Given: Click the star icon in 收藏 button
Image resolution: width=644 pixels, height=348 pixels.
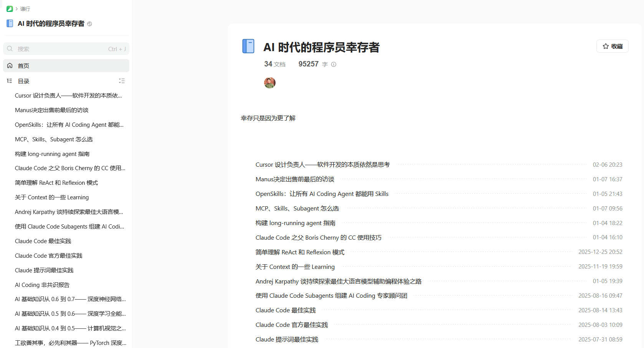Looking at the screenshot, I should click(x=606, y=46).
